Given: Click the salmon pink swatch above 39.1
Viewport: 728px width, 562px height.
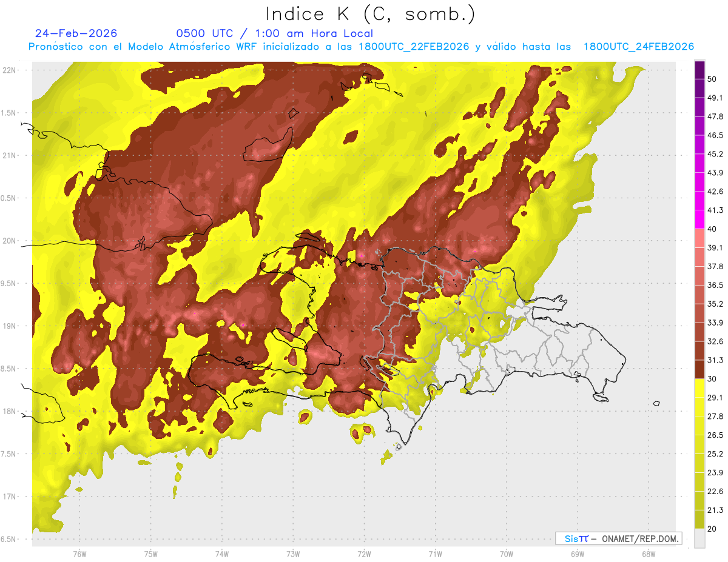Looking at the screenshot, I should point(699,238).
